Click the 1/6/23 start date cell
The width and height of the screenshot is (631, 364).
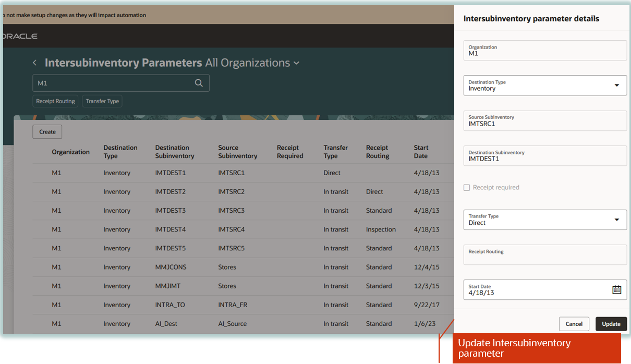(x=424, y=324)
